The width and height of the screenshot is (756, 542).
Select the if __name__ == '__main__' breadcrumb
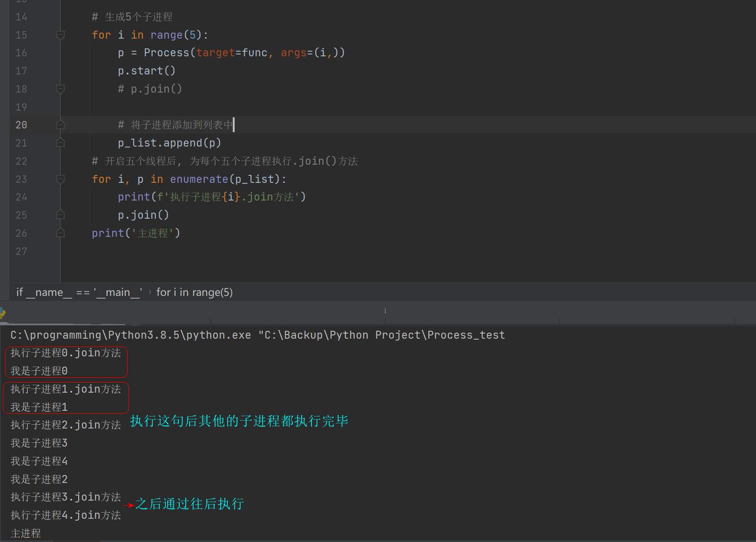pos(79,292)
